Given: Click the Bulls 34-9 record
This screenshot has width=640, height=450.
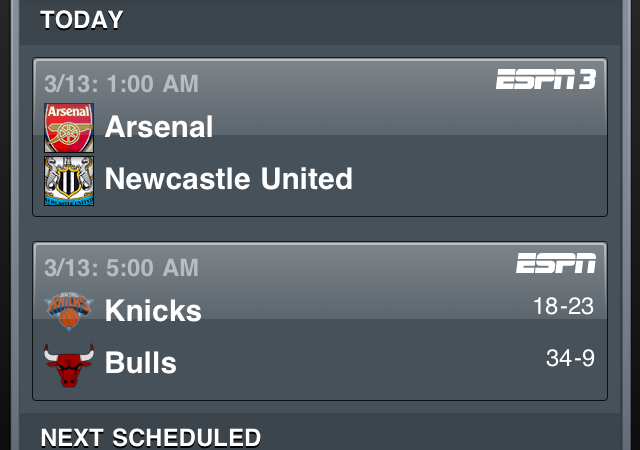Looking at the screenshot, I should 570,358.
